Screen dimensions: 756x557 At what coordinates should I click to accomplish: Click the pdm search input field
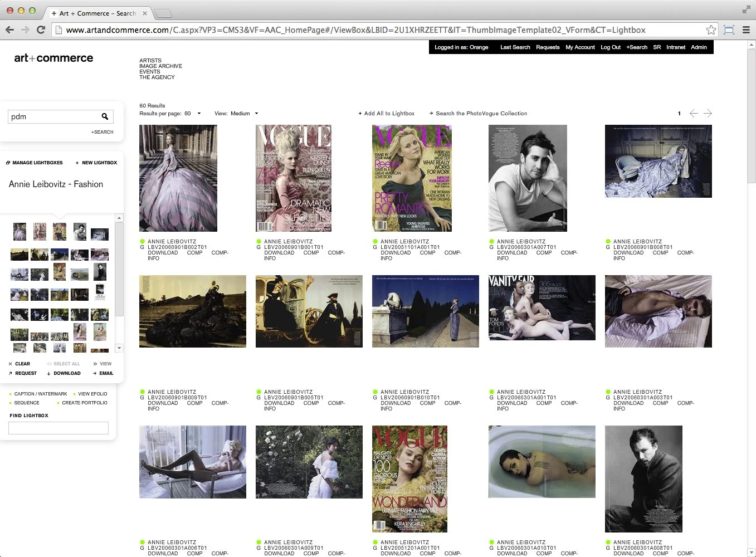54,116
